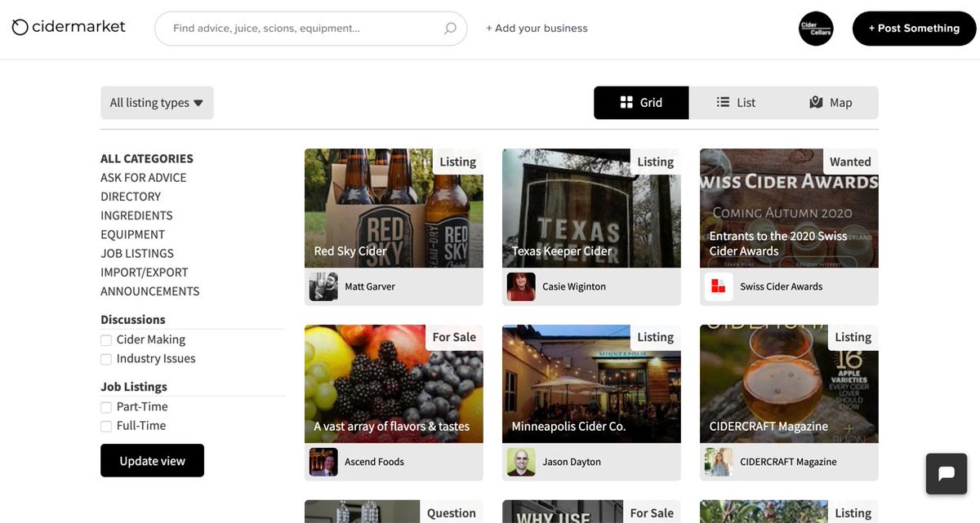Click the search magnifying glass icon
Screen dimensions: 980x523
[449, 28]
